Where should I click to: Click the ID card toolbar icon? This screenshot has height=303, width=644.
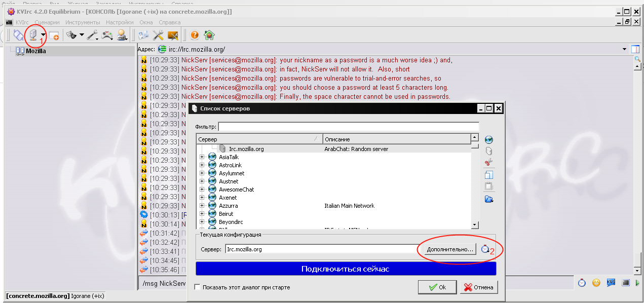coord(143,35)
